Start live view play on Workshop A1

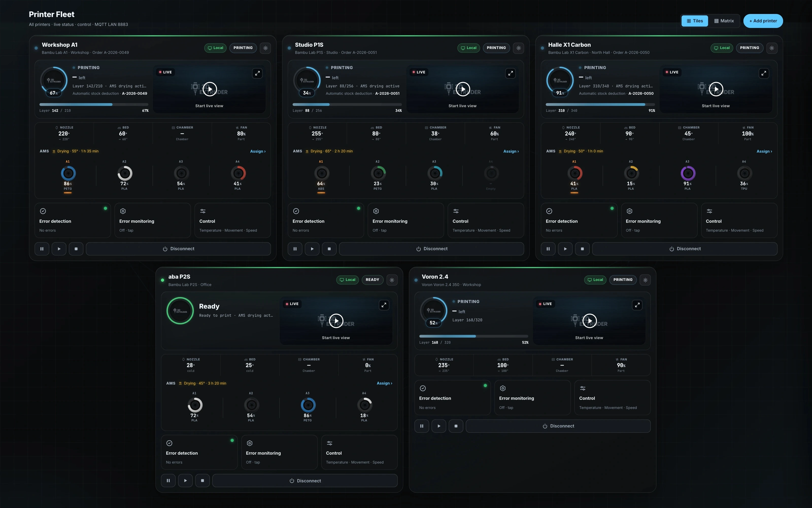tap(210, 89)
